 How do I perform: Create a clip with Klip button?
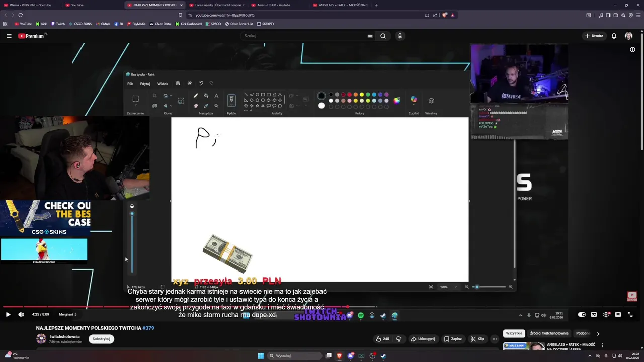coord(477,339)
